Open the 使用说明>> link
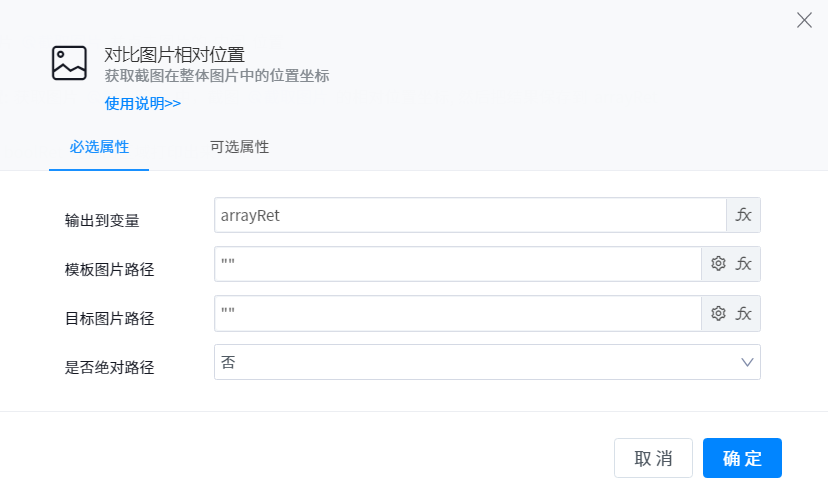The width and height of the screenshot is (828, 500). (143, 103)
